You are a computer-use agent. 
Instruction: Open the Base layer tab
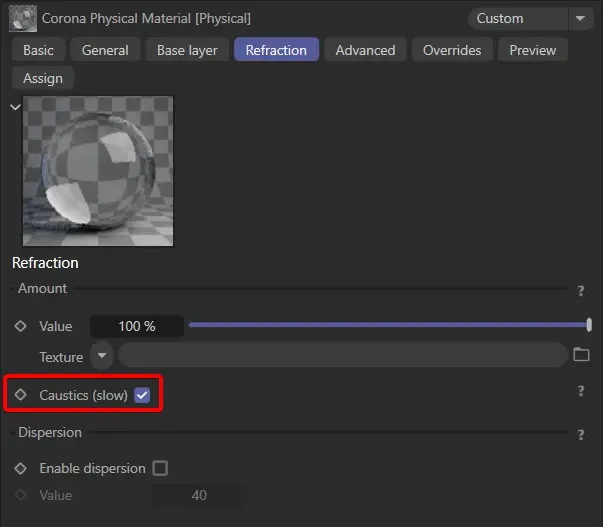coord(187,50)
